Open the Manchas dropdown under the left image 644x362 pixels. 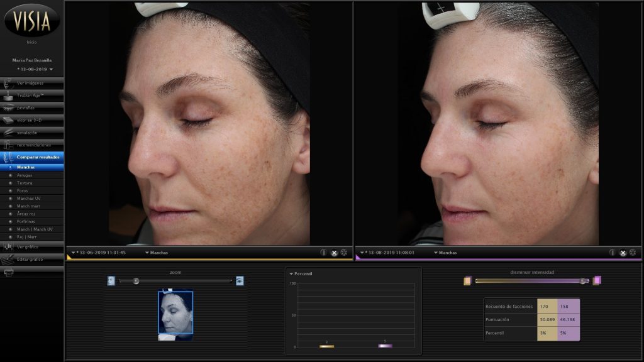coord(157,253)
